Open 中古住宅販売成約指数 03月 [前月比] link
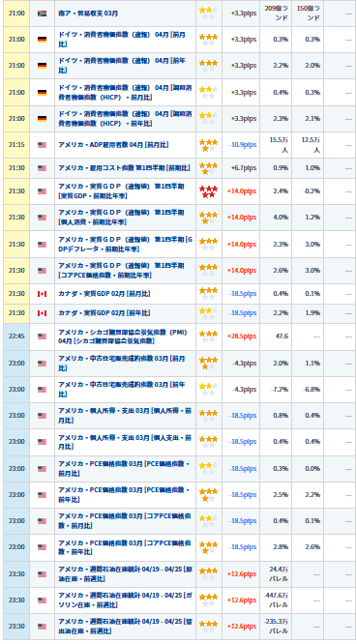357x644 pixels. tap(122, 363)
